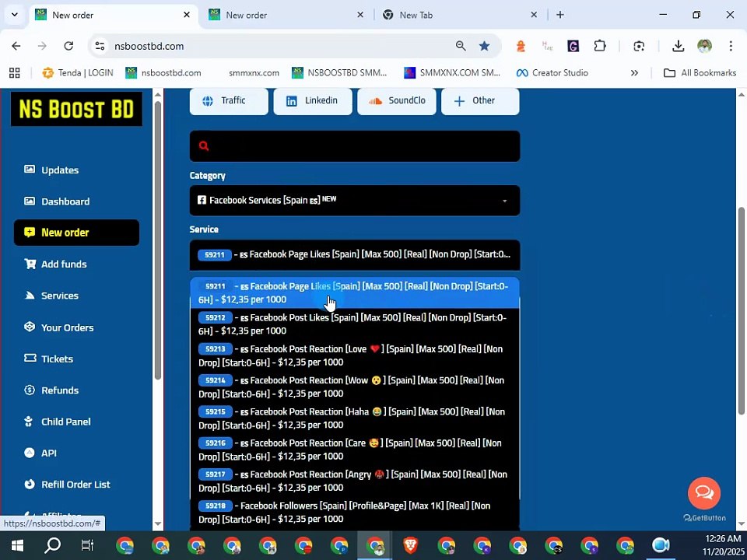Open the Downloads icon
The image size is (747, 560).
[678, 46]
